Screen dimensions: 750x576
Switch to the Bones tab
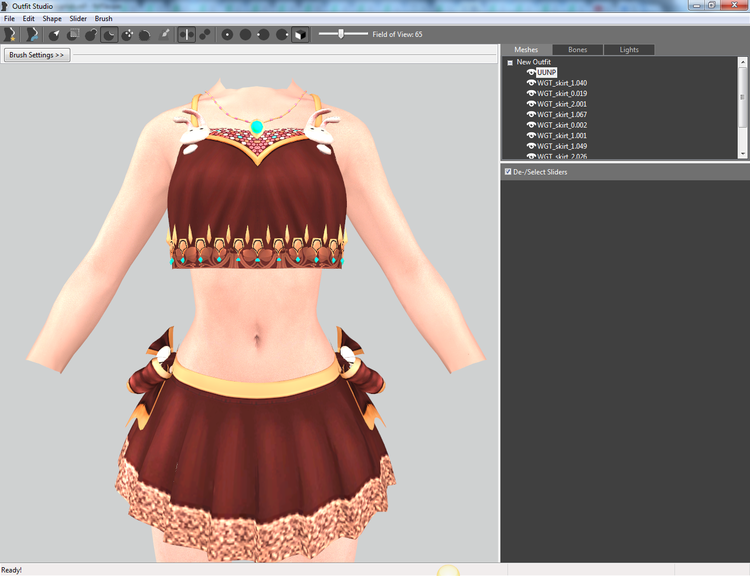(578, 50)
